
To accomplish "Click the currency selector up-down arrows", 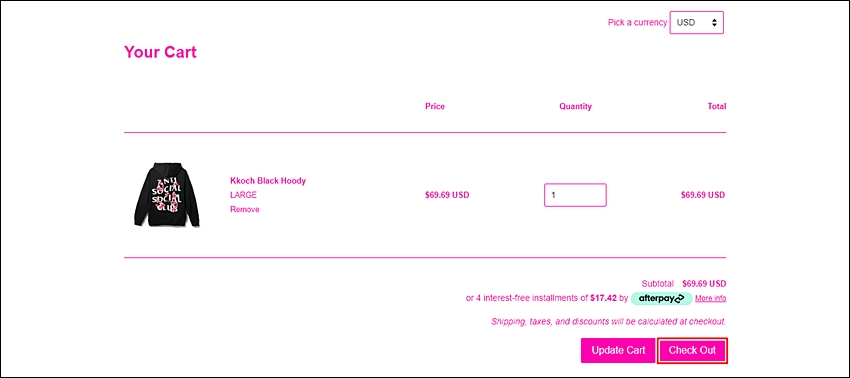I will [714, 23].
